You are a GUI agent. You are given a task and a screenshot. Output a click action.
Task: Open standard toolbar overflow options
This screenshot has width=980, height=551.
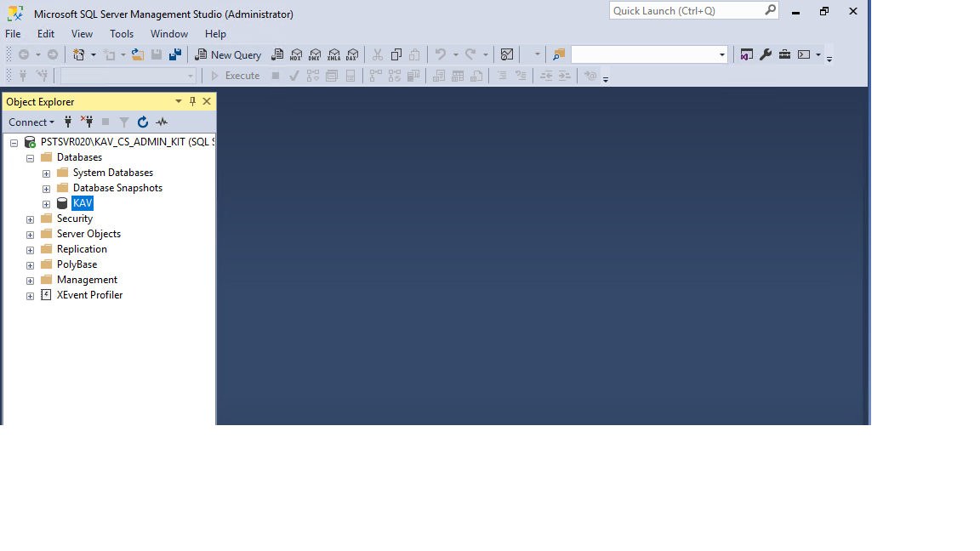pyautogui.click(x=829, y=59)
